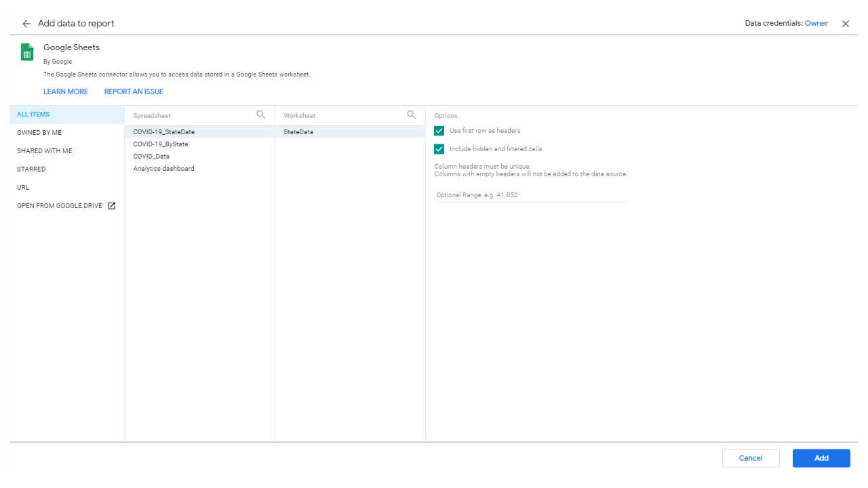Click the Owner data credentials link
The height and width of the screenshot is (488, 868).
coord(816,23)
